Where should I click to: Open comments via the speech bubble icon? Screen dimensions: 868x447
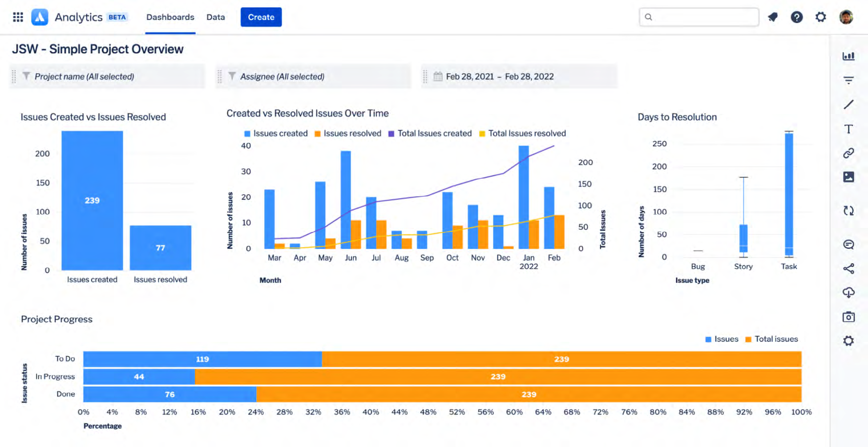[x=849, y=244]
